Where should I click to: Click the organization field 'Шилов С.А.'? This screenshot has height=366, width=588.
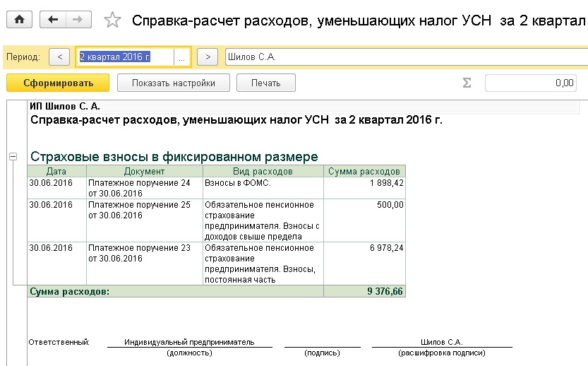pyautogui.click(x=407, y=57)
